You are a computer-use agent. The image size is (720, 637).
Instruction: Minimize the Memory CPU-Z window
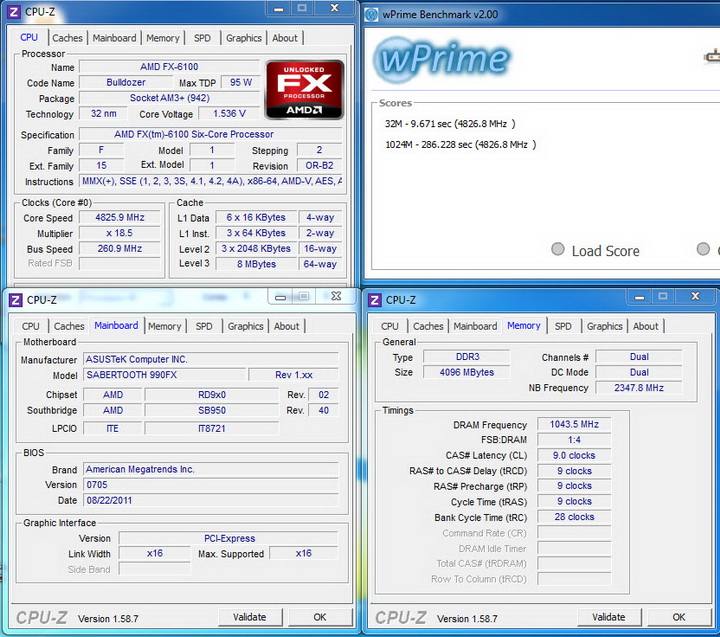point(639,297)
